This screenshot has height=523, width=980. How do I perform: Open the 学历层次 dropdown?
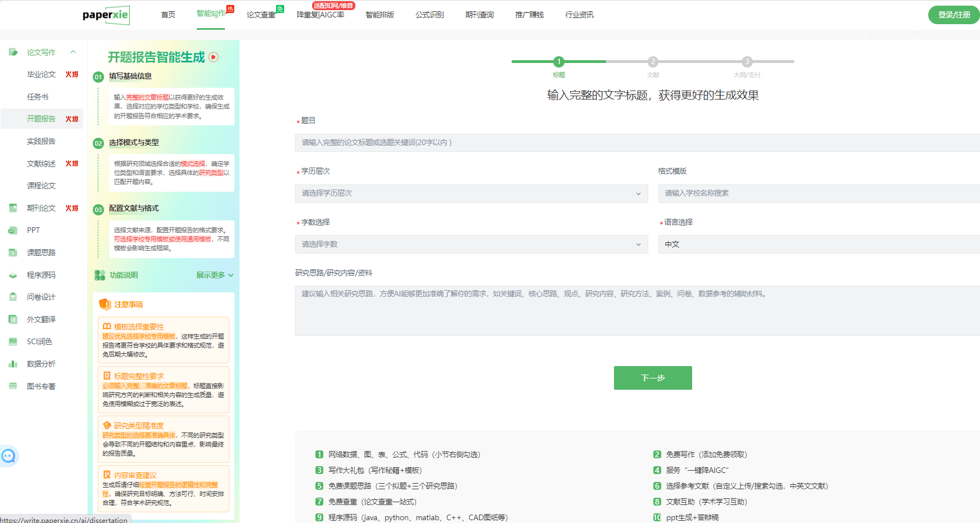pyautogui.click(x=471, y=193)
